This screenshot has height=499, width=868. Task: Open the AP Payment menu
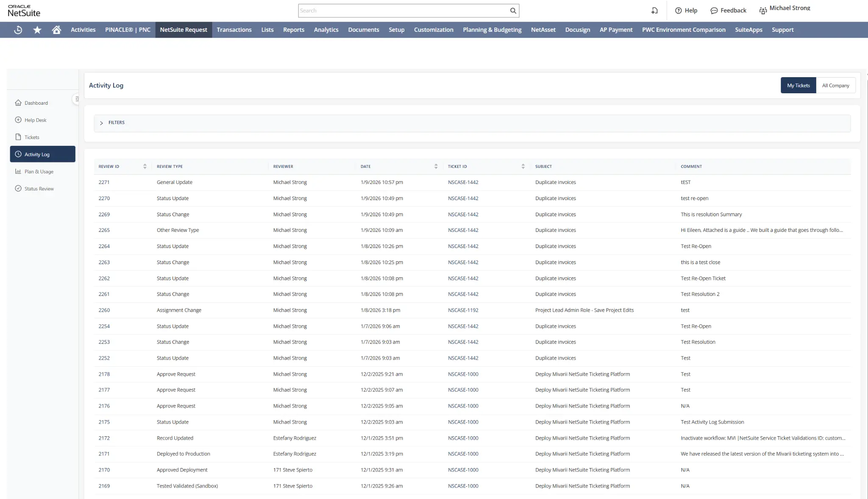tap(616, 30)
